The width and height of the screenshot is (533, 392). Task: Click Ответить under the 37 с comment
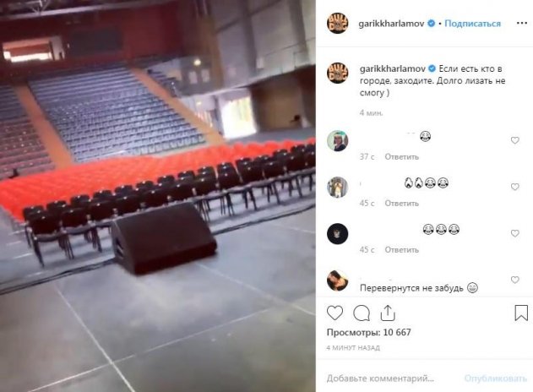401,157
